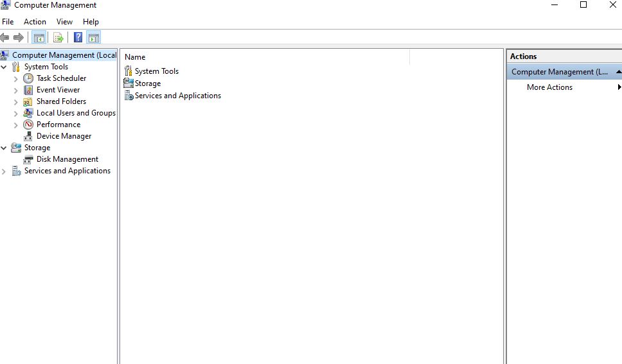Click the Back arrow toolbar icon

tap(4, 38)
